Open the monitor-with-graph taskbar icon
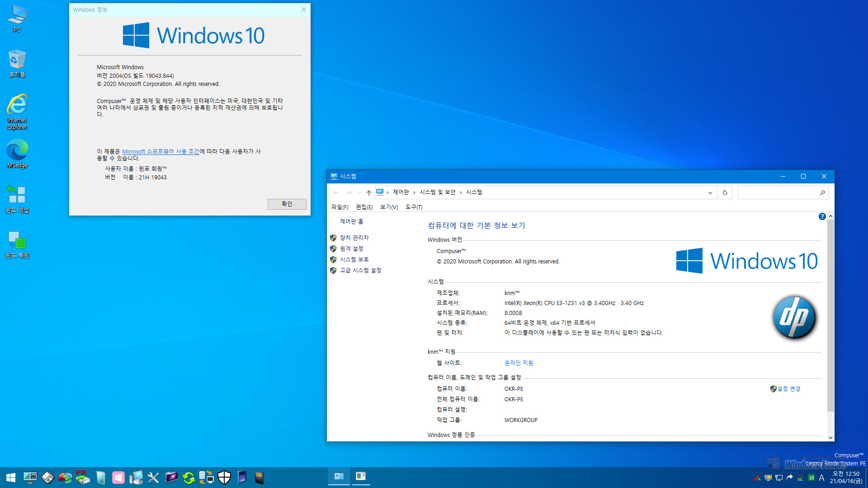This screenshot has width=868, height=488. (30, 478)
